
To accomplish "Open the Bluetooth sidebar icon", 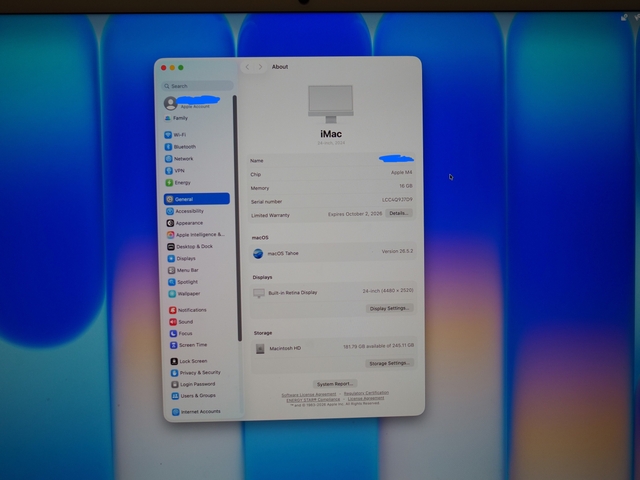I will click(x=168, y=147).
